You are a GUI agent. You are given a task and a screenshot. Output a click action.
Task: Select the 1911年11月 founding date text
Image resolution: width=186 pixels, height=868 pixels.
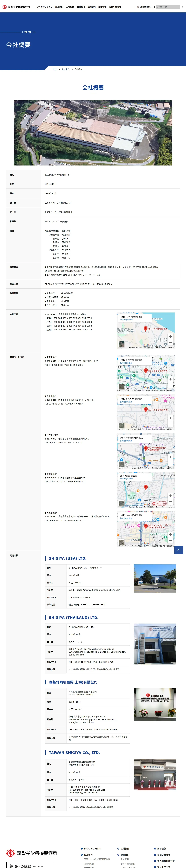[x=50, y=184]
